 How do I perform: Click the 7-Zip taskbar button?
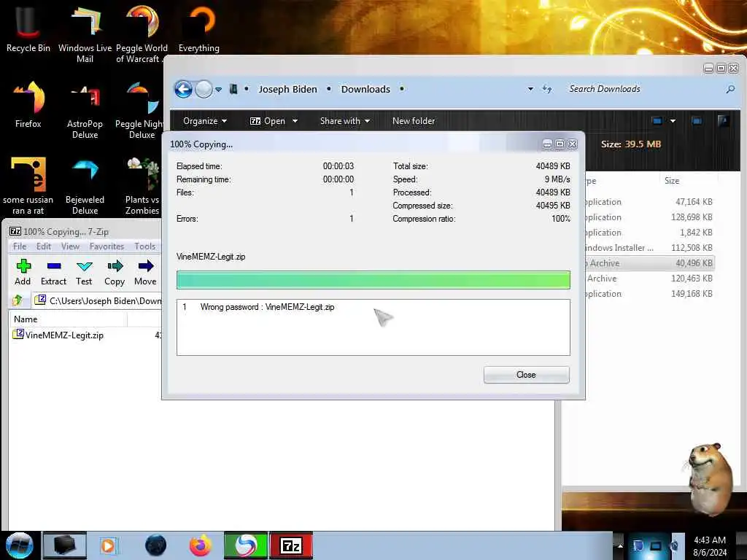click(291, 545)
